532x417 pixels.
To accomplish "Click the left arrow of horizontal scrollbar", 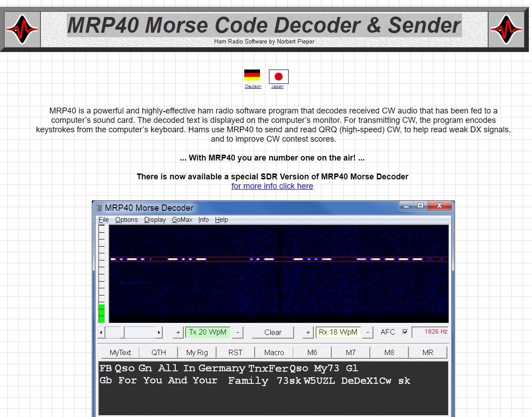I will click(101, 332).
